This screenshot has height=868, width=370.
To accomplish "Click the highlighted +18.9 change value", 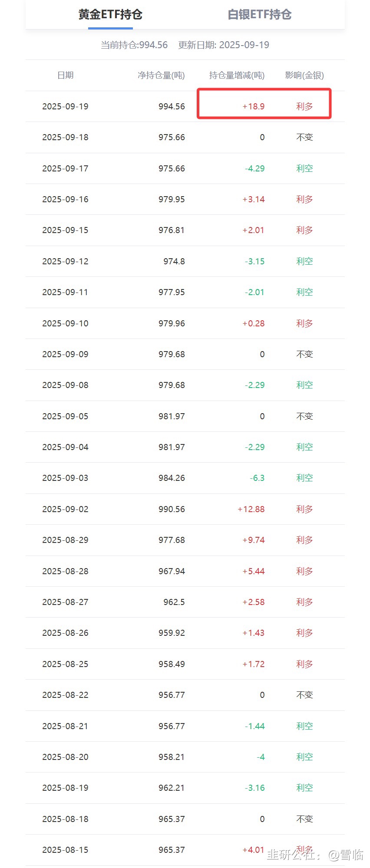I will coord(254,107).
